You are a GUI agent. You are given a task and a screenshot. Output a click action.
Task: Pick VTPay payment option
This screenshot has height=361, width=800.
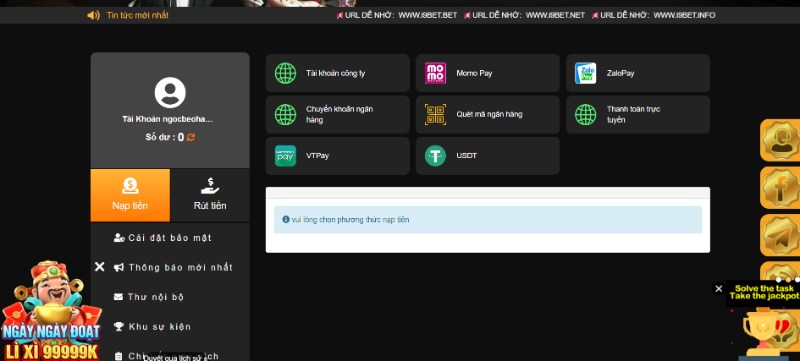[x=337, y=156]
